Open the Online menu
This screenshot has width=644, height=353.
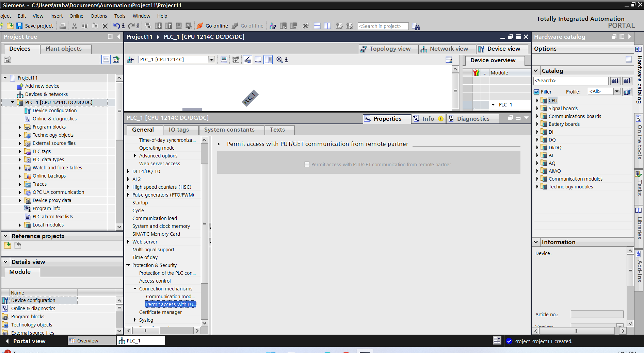76,16
